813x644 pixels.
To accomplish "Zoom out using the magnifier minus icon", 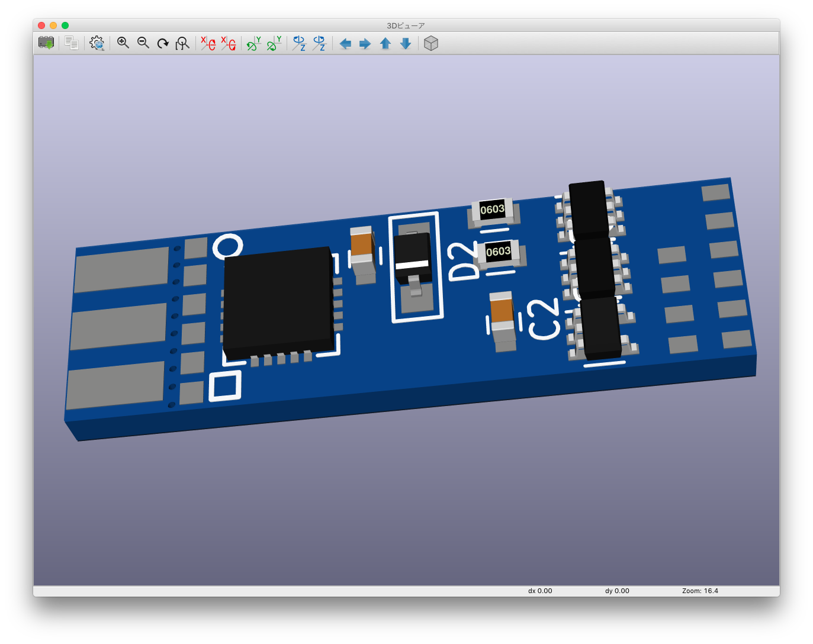I will 143,43.
